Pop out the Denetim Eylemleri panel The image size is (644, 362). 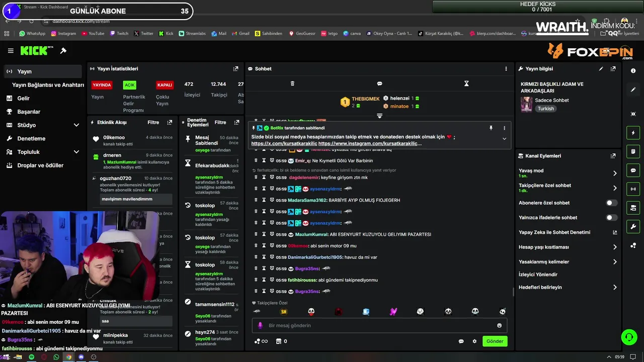point(236,122)
